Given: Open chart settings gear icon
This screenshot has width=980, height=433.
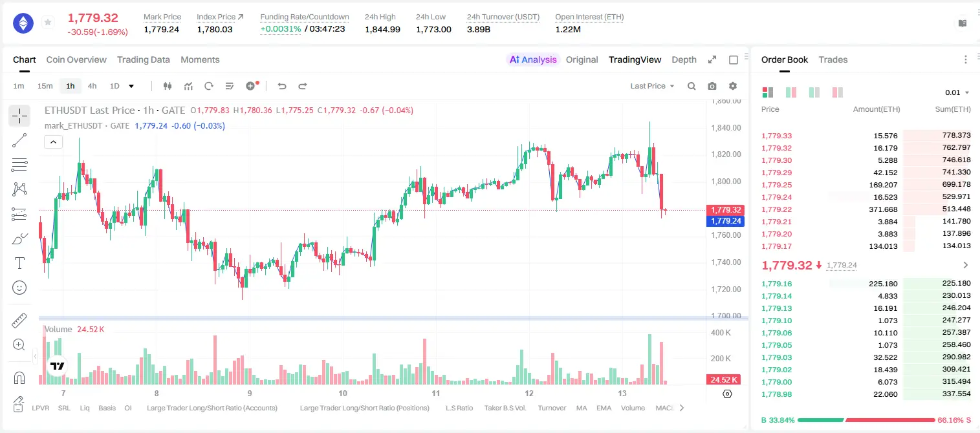Looking at the screenshot, I should [733, 86].
